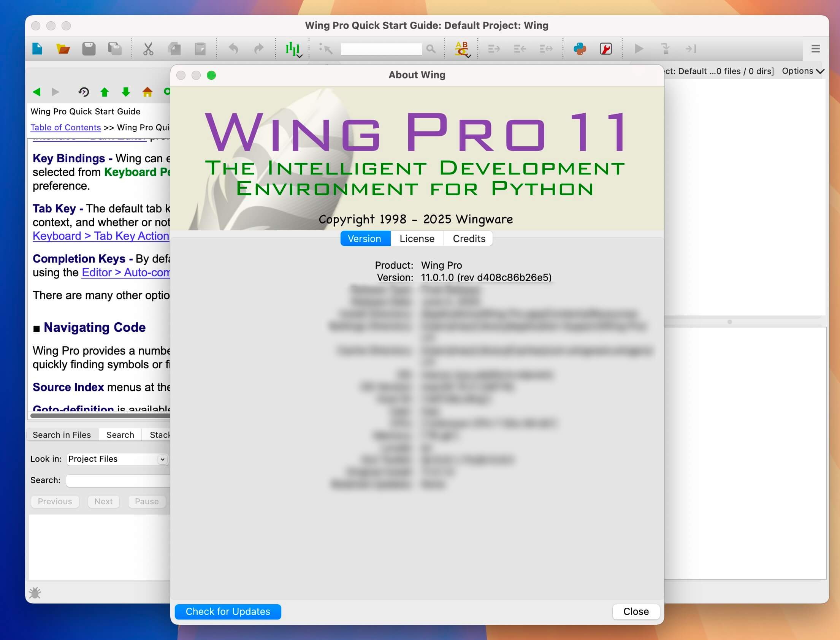
Task: Switch to the Credits tab in About Wing
Action: click(468, 238)
